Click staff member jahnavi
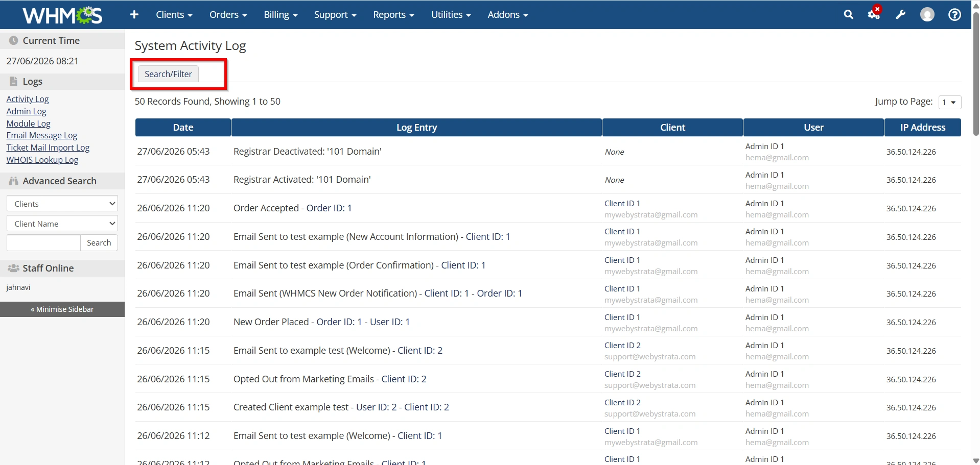The image size is (980, 465). pyautogui.click(x=18, y=287)
